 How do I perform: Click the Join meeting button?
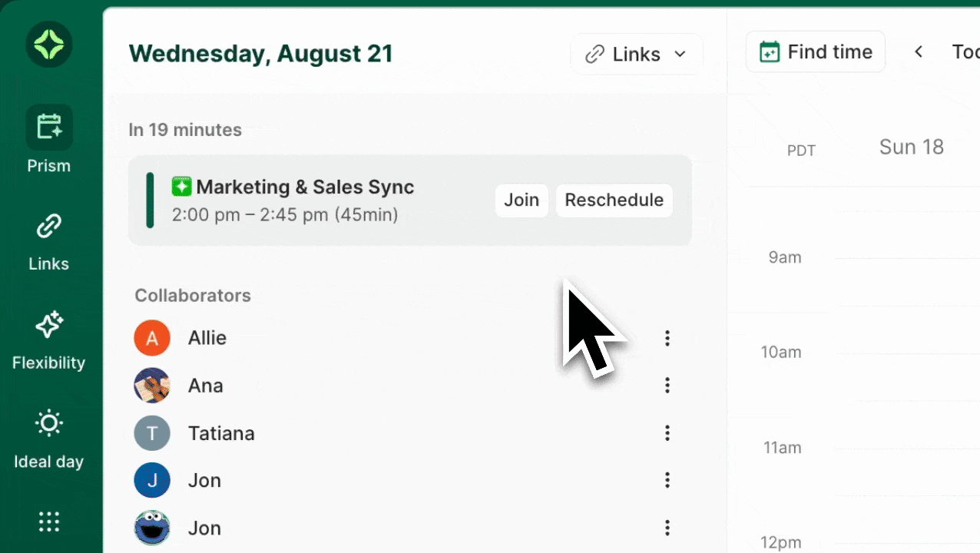[x=521, y=200]
